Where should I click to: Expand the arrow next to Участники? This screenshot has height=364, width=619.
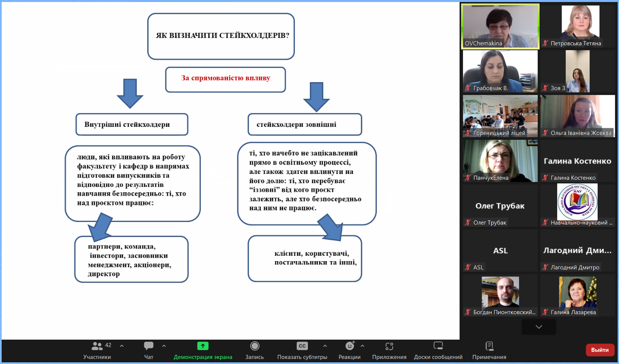click(122, 346)
